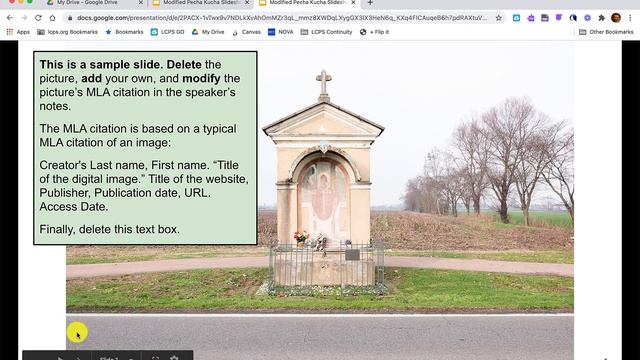This screenshot has height=360, width=640.
Task: Click the green sample-slide text box
Action: 145,148
